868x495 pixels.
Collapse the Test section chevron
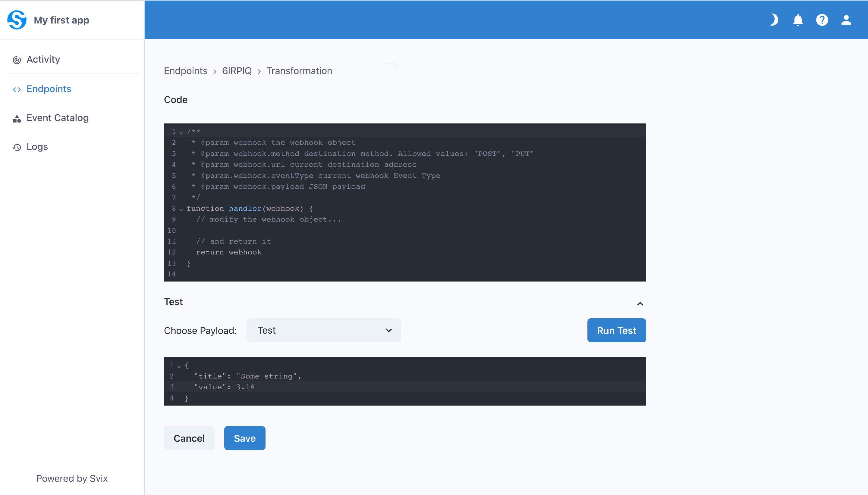(640, 304)
